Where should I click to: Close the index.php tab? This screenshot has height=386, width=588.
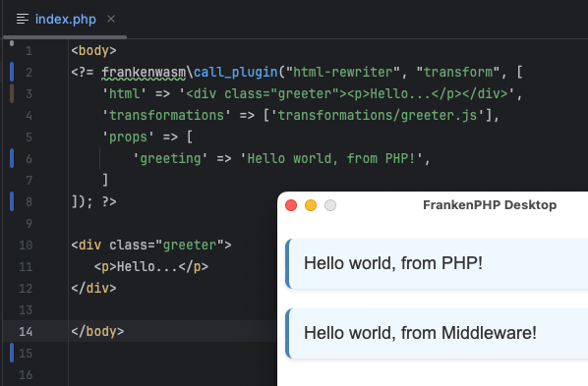[x=111, y=19]
